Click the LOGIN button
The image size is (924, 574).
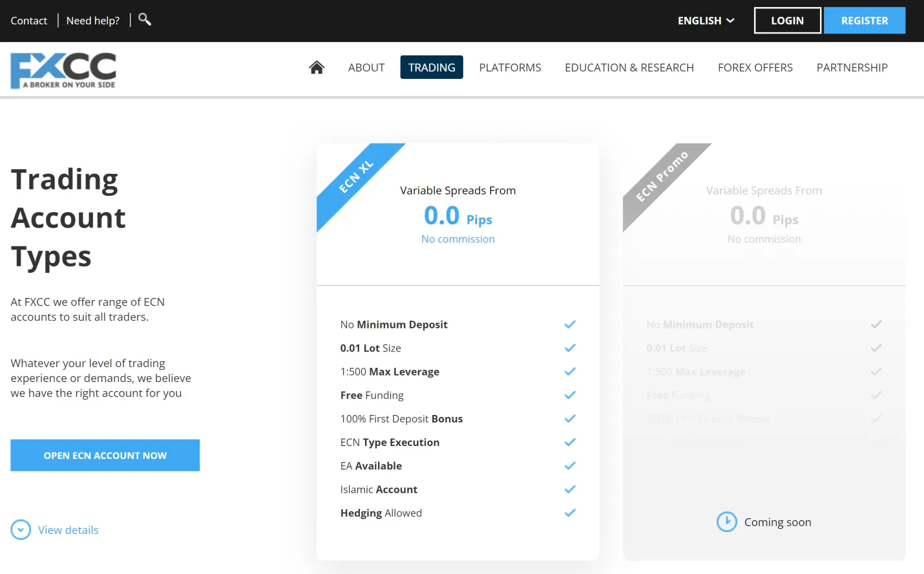click(788, 21)
